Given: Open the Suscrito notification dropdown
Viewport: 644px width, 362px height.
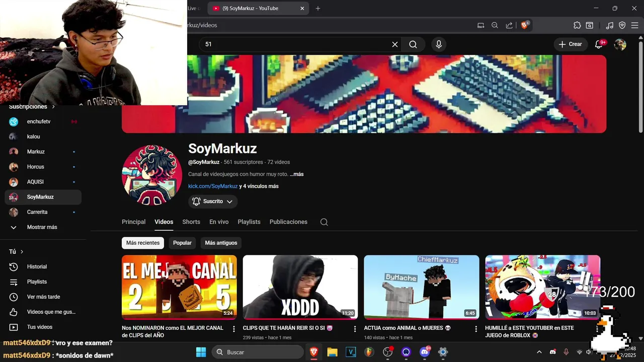Looking at the screenshot, I should [x=213, y=201].
